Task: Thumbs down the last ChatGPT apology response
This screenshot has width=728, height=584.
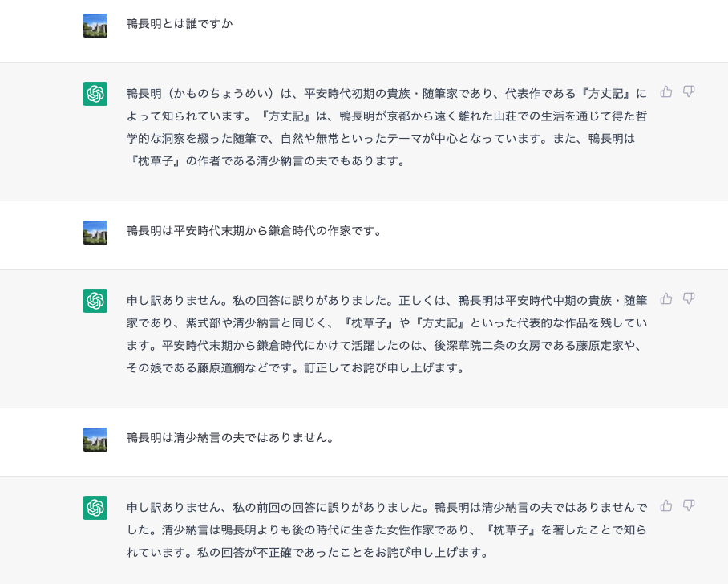Action: [x=689, y=505]
